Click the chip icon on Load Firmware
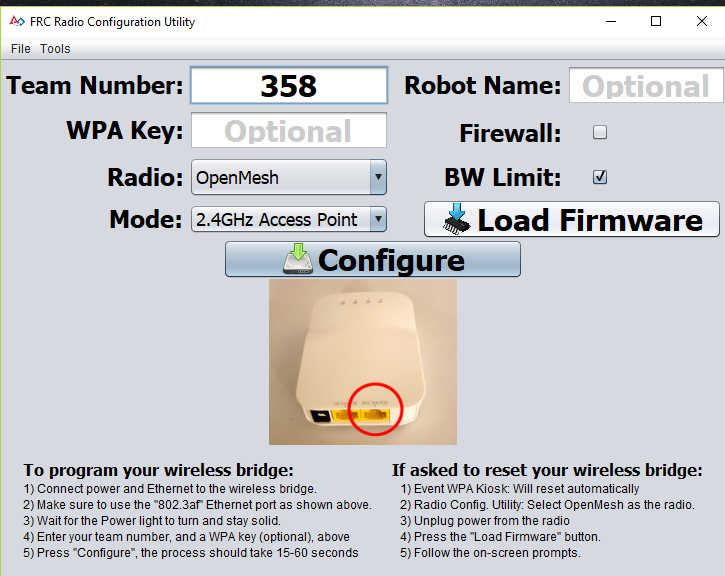725x576 pixels. click(x=456, y=219)
